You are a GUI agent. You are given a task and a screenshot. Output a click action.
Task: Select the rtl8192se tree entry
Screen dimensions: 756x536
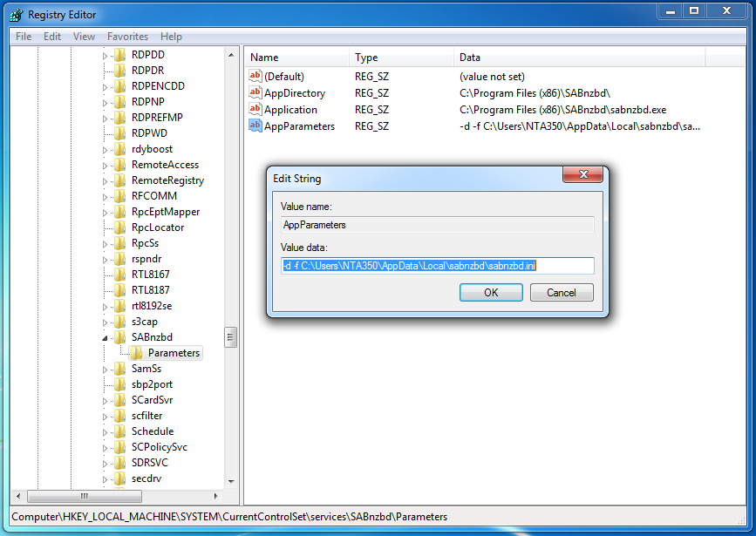point(152,306)
